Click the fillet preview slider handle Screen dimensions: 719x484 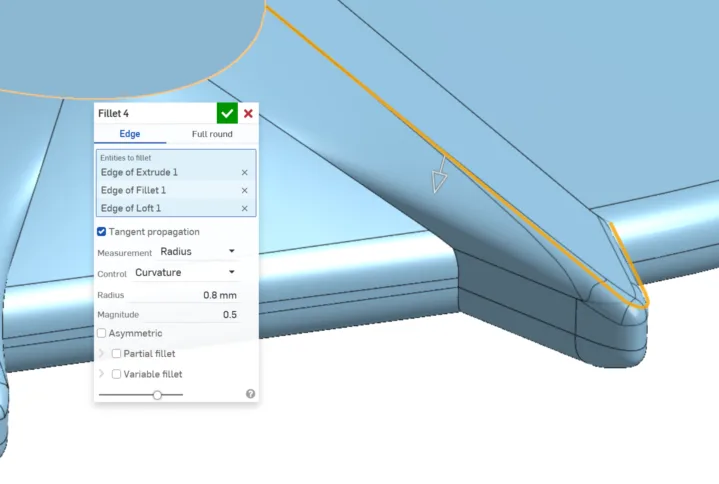(x=157, y=395)
